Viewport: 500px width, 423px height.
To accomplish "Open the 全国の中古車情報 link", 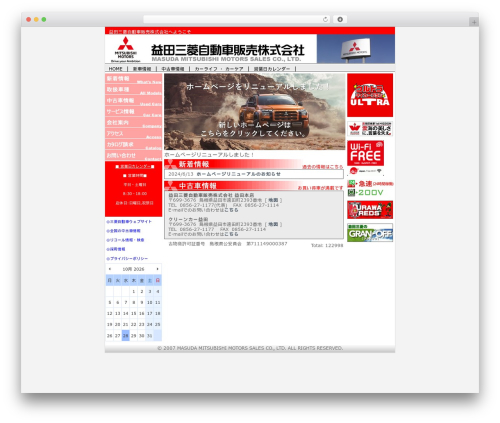I will pyautogui.click(x=123, y=231).
